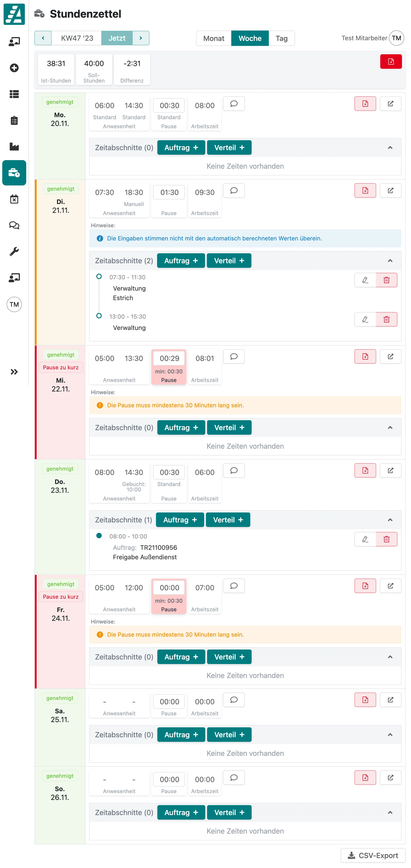Screen dimensions: 411x868
Task: Click red PDF button for Wednesday 22.11.
Action: pos(365,356)
